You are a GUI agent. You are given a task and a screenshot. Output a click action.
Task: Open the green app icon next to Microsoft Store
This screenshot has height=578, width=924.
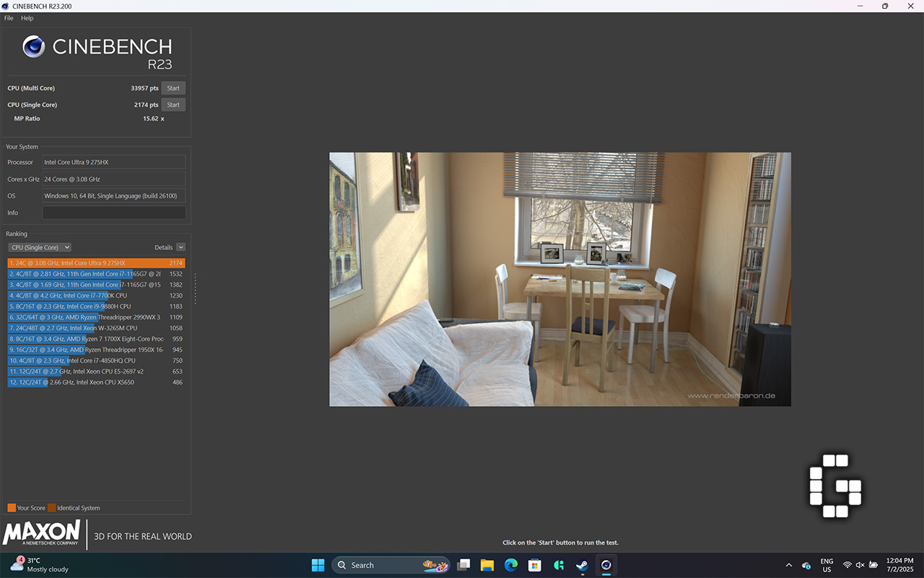point(559,565)
